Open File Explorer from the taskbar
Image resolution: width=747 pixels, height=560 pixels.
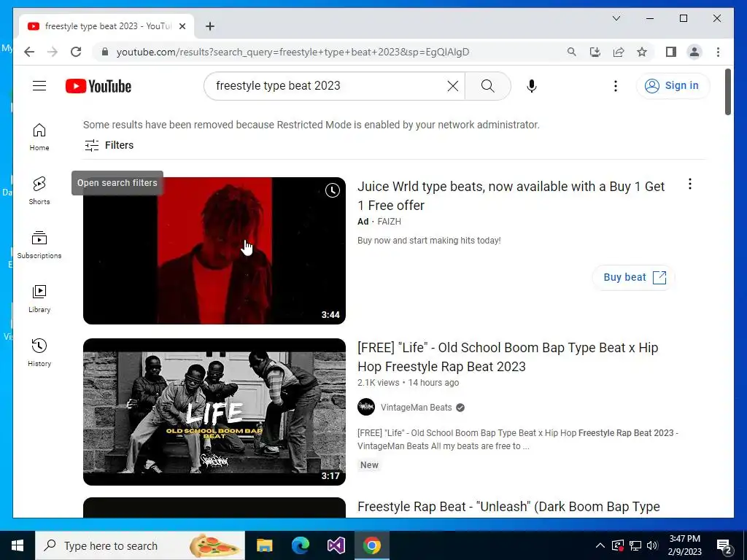click(264, 545)
